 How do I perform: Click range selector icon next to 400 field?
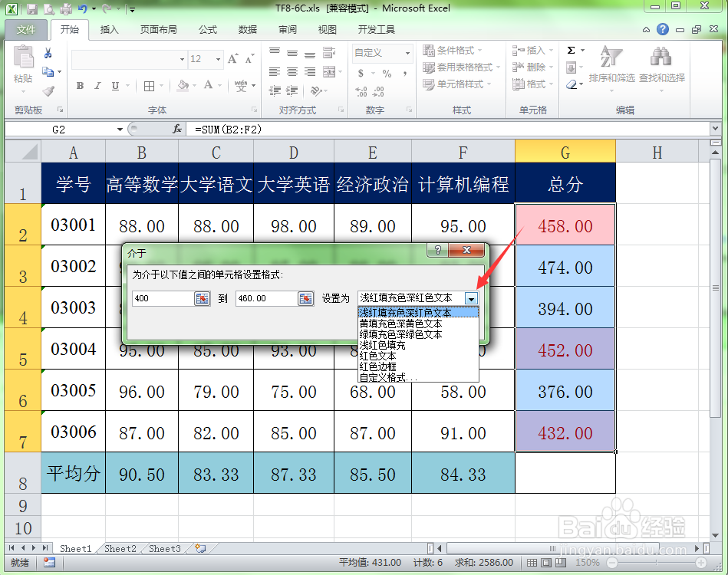click(x=202, y=298)
